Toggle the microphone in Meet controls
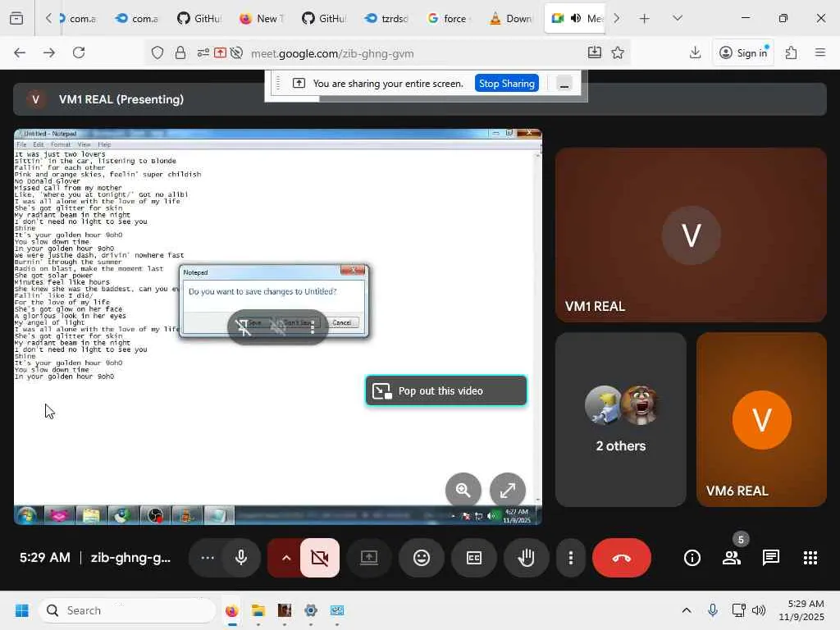 (x=241, y=558)
